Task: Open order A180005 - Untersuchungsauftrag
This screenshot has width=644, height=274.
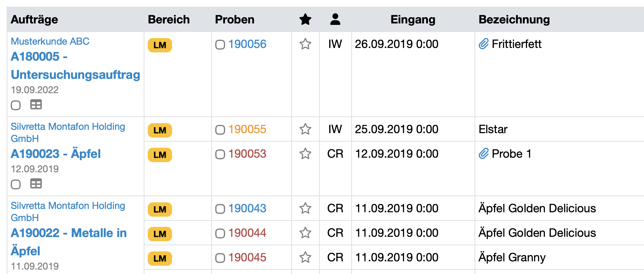Action: click(x=75, y=66)
